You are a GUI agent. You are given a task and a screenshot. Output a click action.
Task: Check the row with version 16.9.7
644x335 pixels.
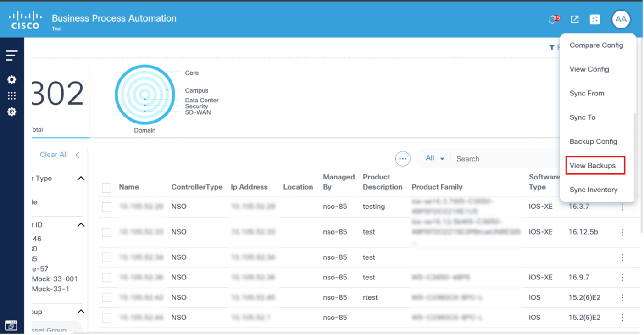pos(106,278)
